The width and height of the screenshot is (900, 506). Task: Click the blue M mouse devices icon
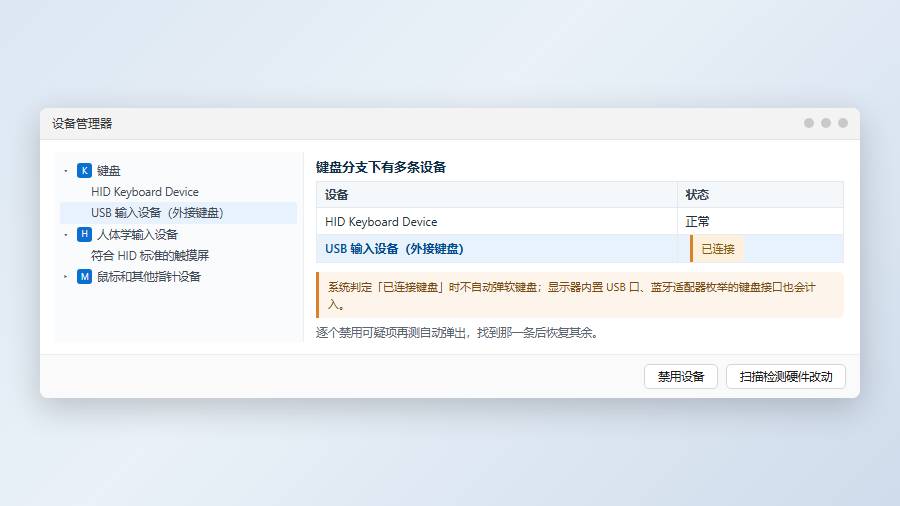84,277
